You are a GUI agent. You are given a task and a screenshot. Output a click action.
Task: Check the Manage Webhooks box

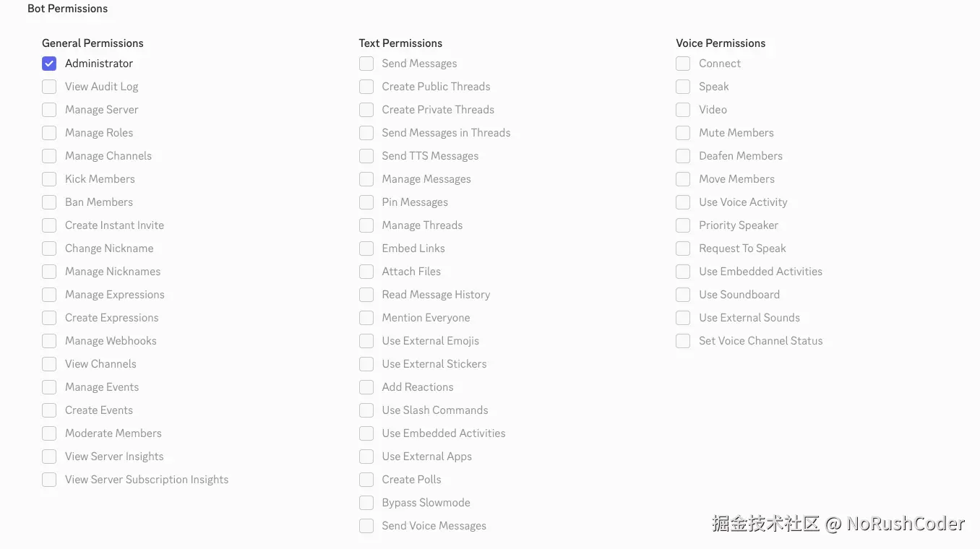[49, 341]
